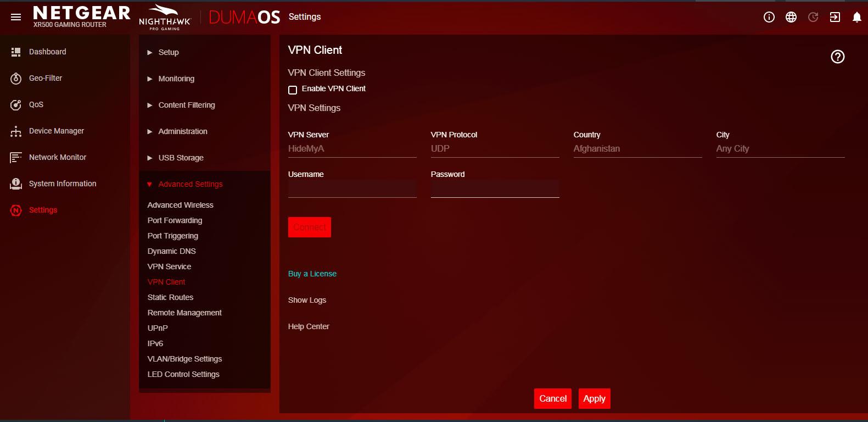The width and height of the screenshot is (868, 422).
Task: Open Geo-Filter page
Action: pos(46,78)
